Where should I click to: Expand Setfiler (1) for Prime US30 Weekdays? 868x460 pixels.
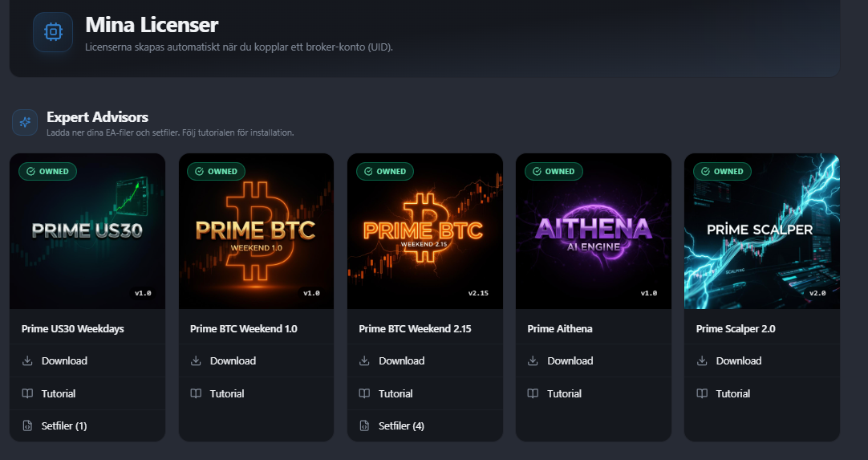[87, 425]
